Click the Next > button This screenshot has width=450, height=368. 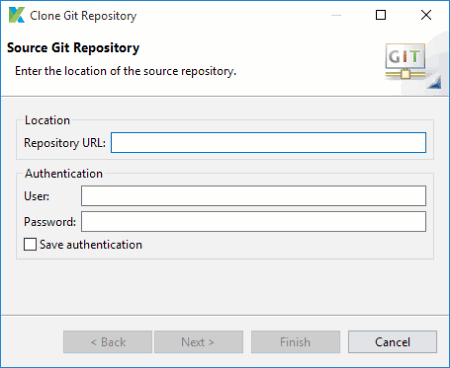[x=198, y=342]
